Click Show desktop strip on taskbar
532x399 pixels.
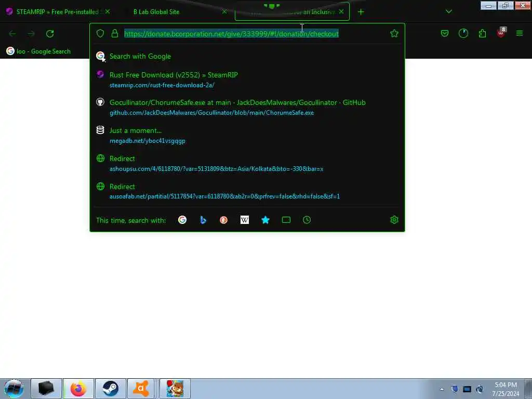coord(528,389)
